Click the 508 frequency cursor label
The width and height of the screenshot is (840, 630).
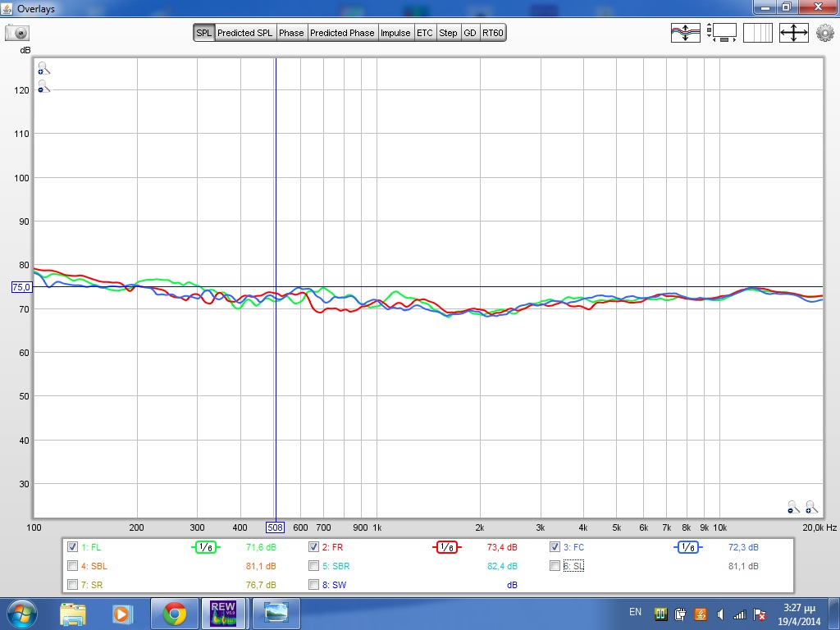click(276, 527)
